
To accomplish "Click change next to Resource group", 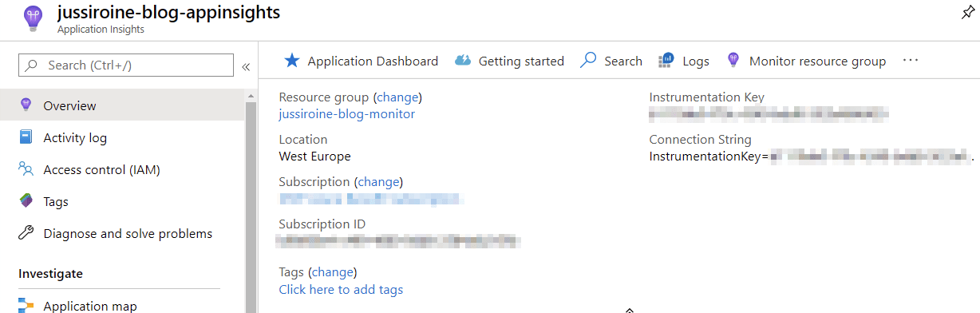I will [x=397, y=97].
